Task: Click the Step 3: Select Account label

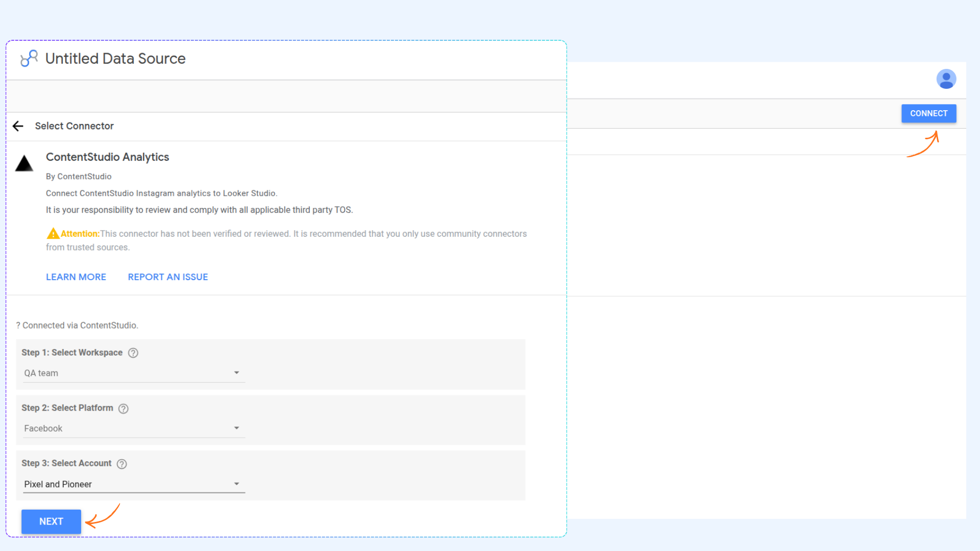Action: coord(66,463)
